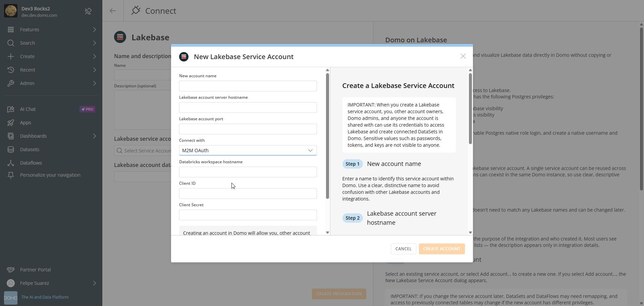Click the Apps rocket icon
The height and width of the screenshot is (306, 644).
(x=11, y=123)
